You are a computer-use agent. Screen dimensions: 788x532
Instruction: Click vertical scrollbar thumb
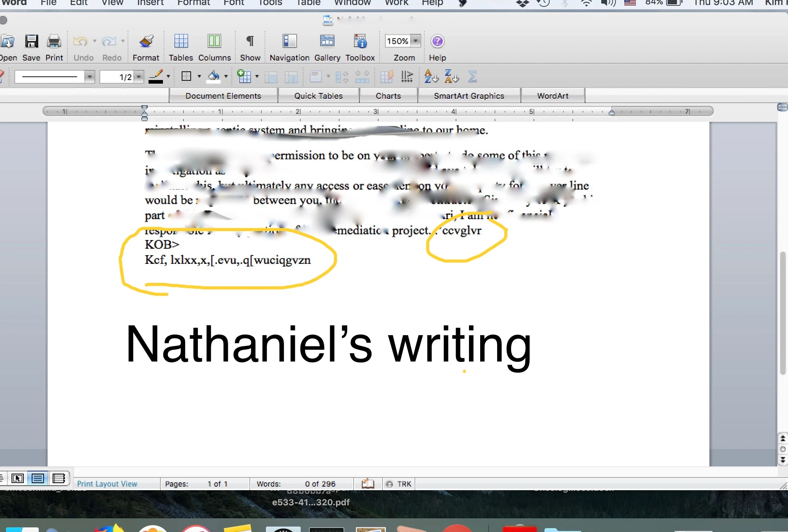(783, 313)
